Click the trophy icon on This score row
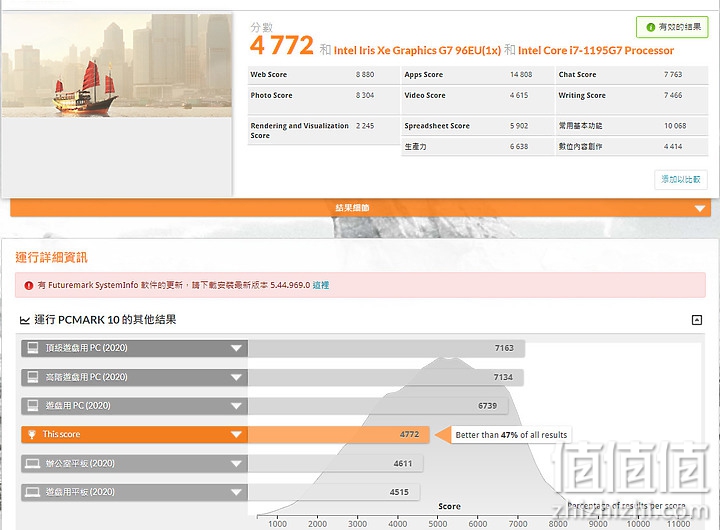720x530 pixels. (32, 434)
